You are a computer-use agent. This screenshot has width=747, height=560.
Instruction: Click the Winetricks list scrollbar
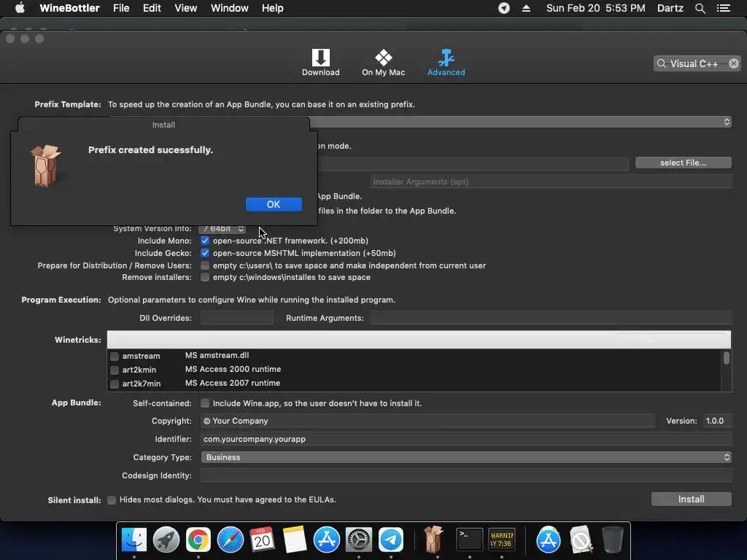click(x=726, y=358)
